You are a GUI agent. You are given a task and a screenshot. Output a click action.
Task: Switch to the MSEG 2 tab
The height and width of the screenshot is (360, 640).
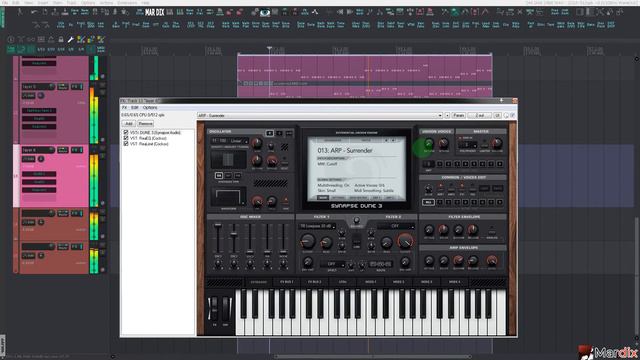click(x=398, y=282)
